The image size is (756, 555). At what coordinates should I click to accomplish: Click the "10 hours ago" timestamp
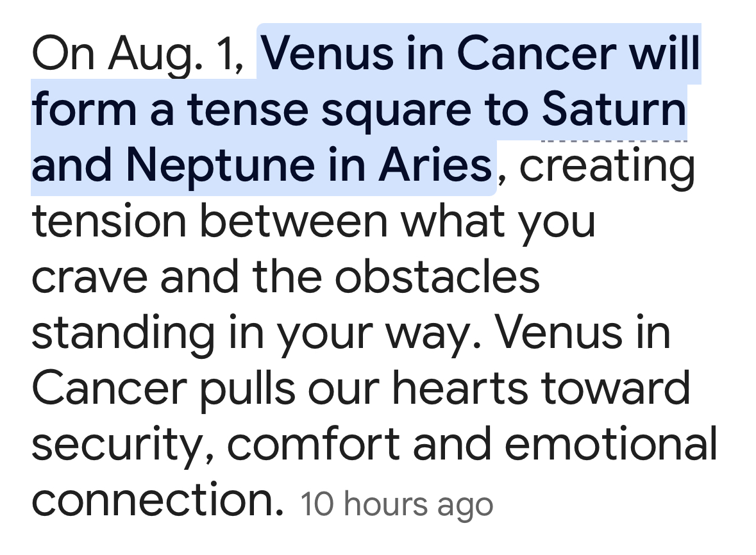tap(396, 504)
